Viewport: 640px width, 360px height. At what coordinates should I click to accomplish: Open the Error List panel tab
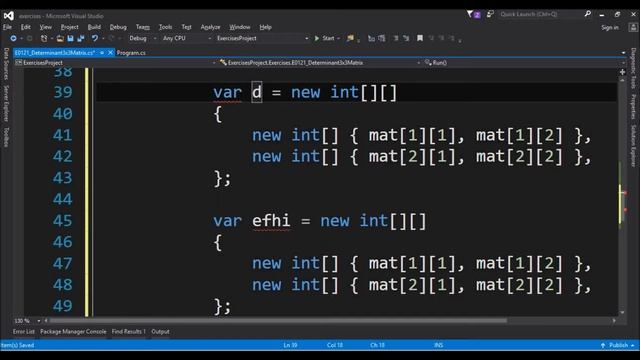(x=24, y=332)
